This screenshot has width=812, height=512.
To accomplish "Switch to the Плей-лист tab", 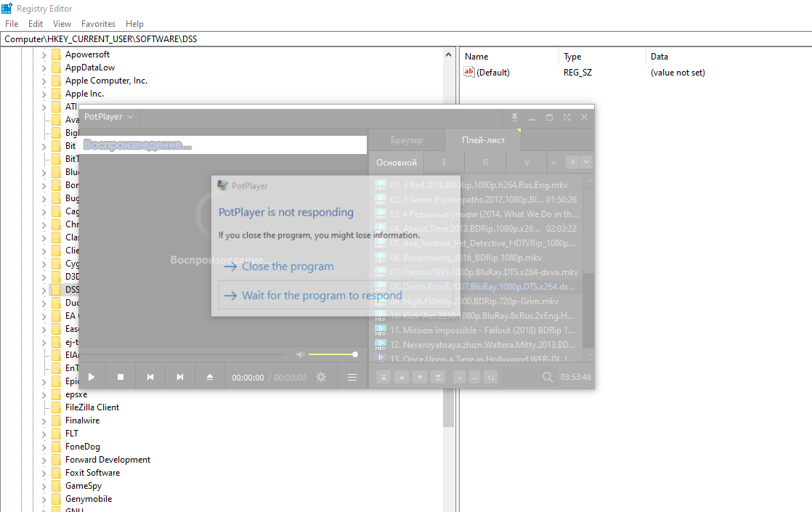I will coord(483,140).
